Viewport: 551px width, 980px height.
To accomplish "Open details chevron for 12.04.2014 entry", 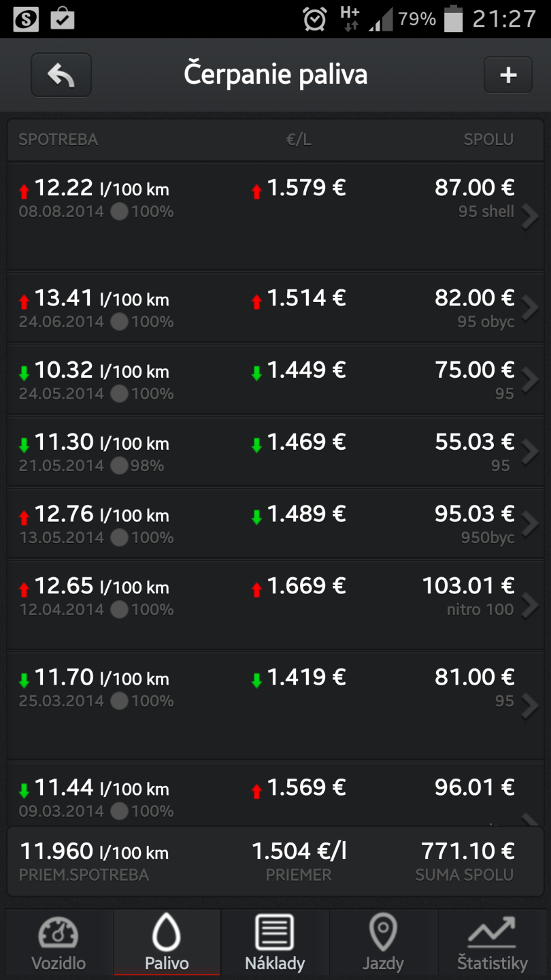I will (x=529, y=604).
